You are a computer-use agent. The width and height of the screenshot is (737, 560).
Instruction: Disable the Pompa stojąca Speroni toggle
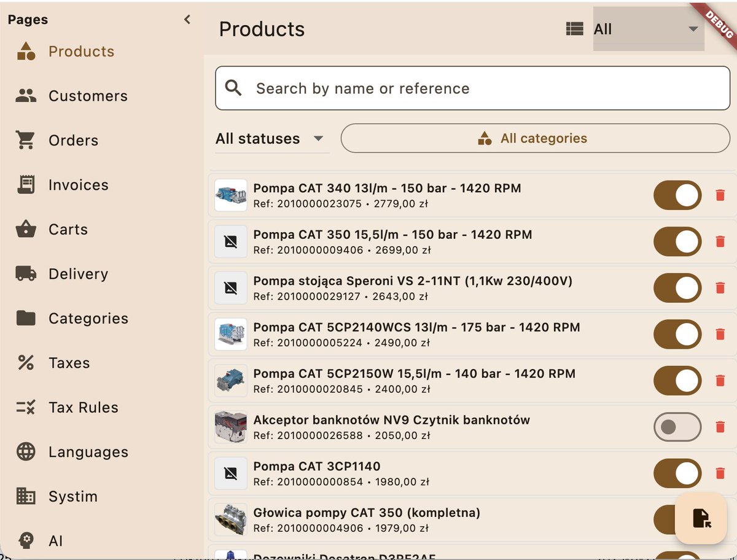pyautogui.click(x=677, y=288)
